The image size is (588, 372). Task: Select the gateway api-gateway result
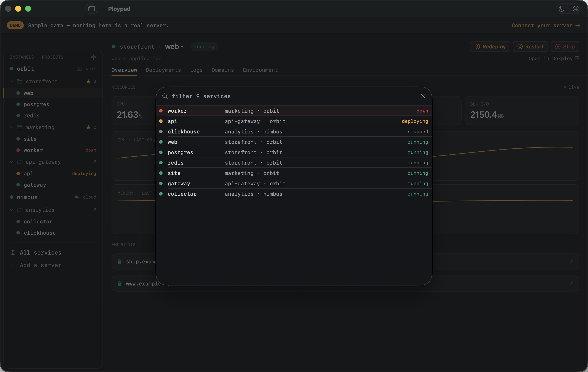[x=294, y=183]
